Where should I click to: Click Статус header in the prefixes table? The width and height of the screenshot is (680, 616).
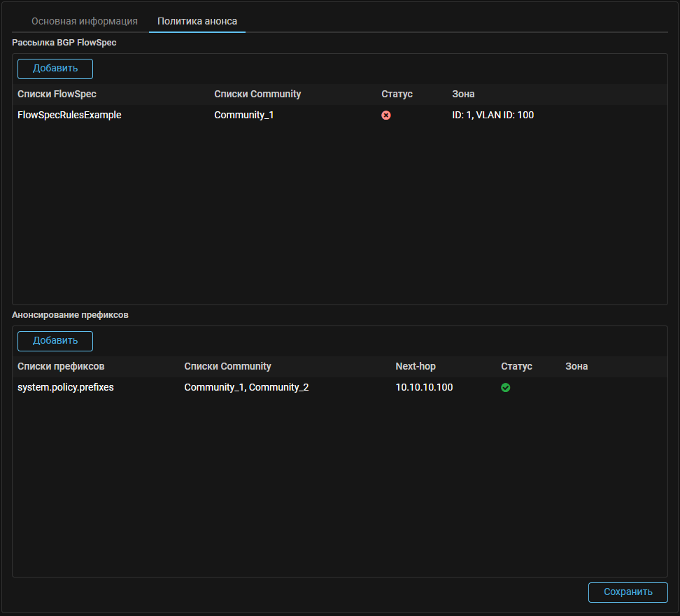[516, 366]
